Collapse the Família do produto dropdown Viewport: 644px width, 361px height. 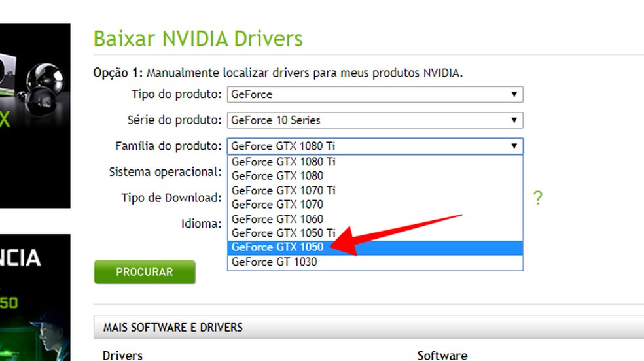point(375,146)
